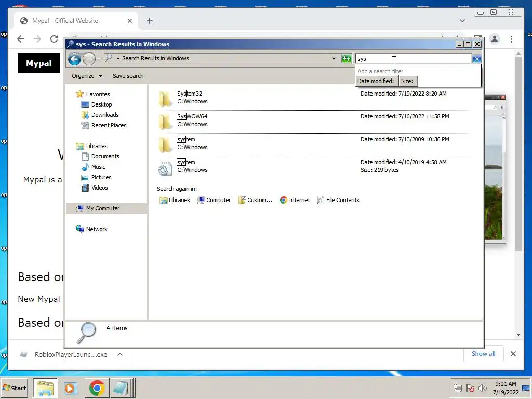Click browser Back arrow
This screenshot has height=399, width=532.
coord(21,39)
